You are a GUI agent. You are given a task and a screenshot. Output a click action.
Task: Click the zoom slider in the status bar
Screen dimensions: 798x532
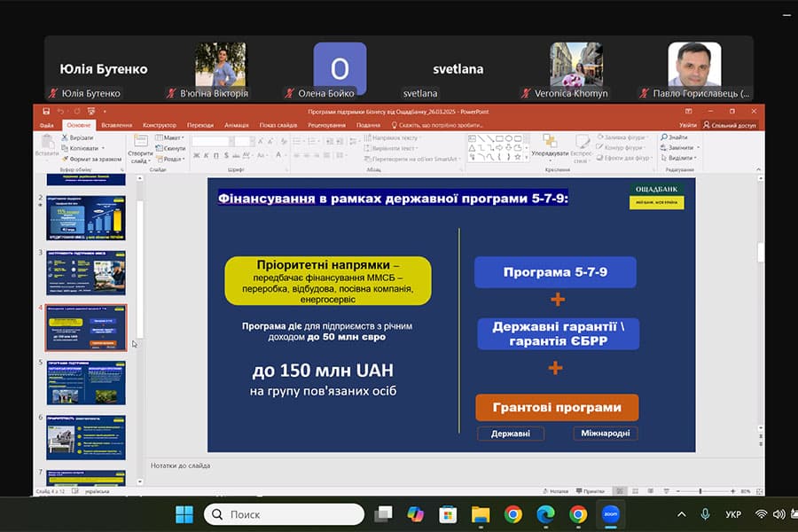[x=700, y=491]
